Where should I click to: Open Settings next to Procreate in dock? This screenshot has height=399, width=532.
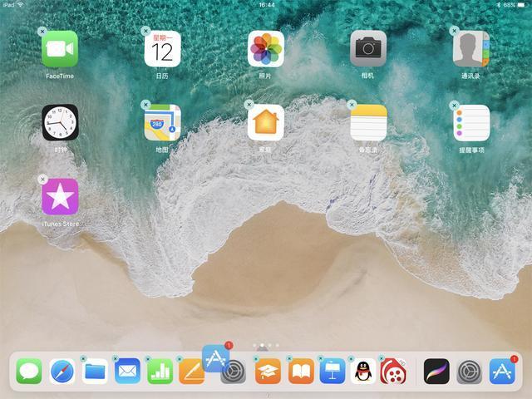pyautogui.click(x=470, y=372)
